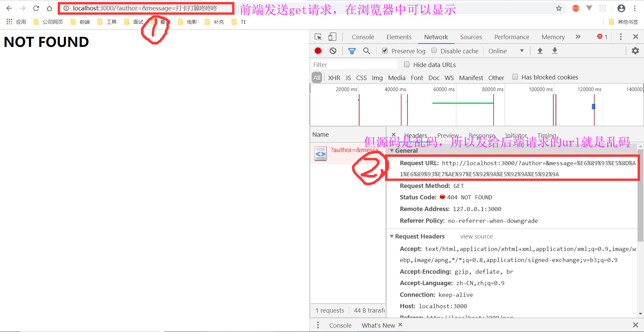Check the Has blocked cookies checkbox

(515, 77)
